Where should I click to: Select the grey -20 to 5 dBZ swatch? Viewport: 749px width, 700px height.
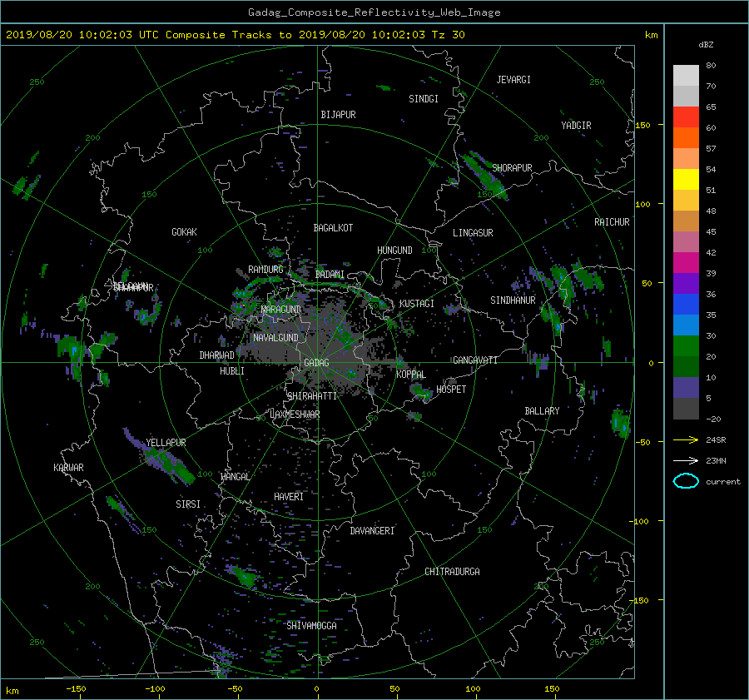pyautogui.click(x=686, y=409)
